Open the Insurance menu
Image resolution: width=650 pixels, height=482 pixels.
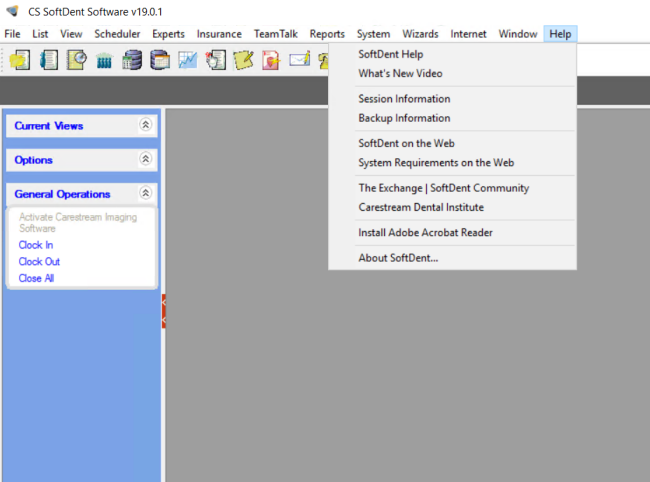click(219, 34)
